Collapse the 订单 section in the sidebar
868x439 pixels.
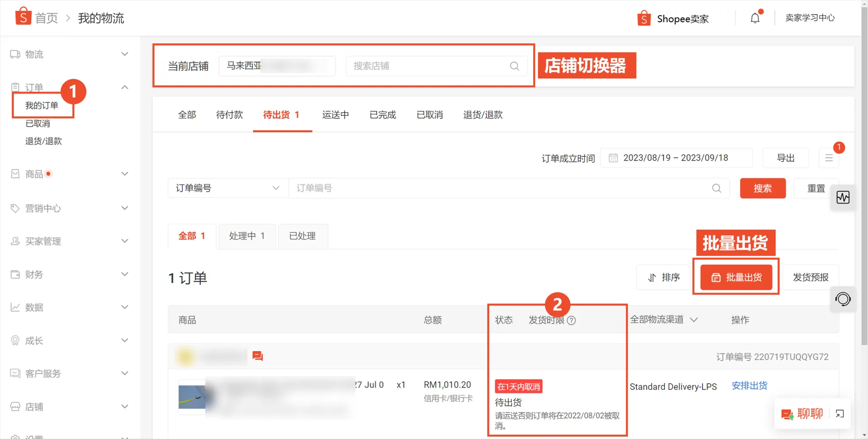click(x=125, y=87)
